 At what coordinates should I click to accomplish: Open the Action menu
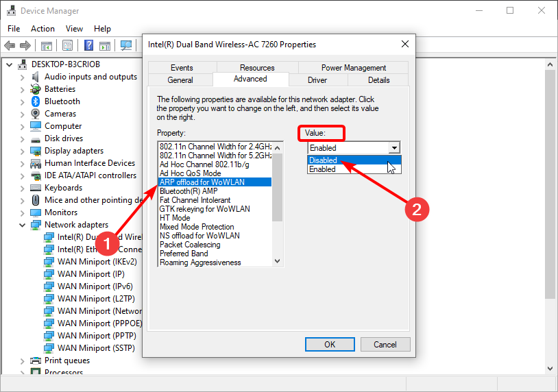coord(43,29)
